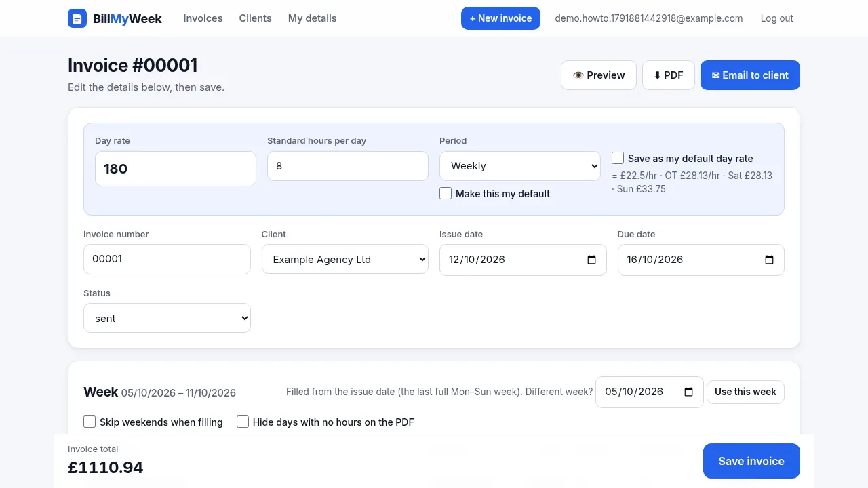Open My details in navigation
Image resolution: width=868 pixels, height=488 pixels.
tap(312, 18)
